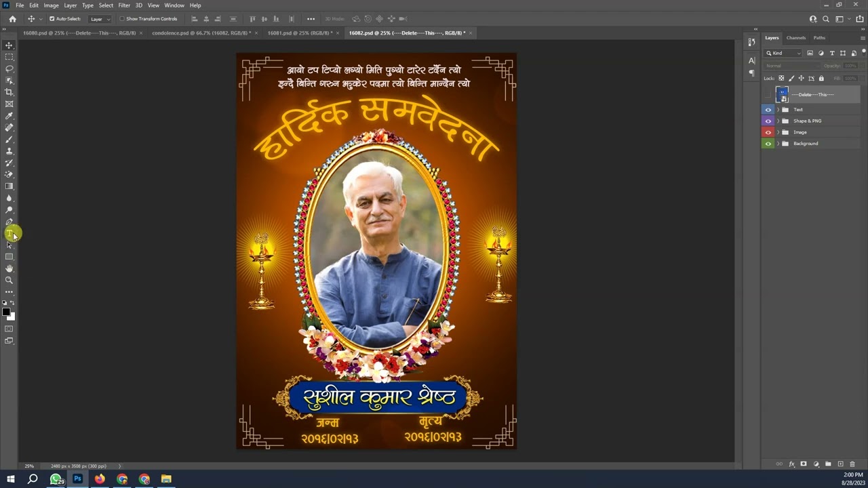Align left edges button in options bar
Image resolution: width=868 pixels, height=488 pixels.
click(195, 19)
